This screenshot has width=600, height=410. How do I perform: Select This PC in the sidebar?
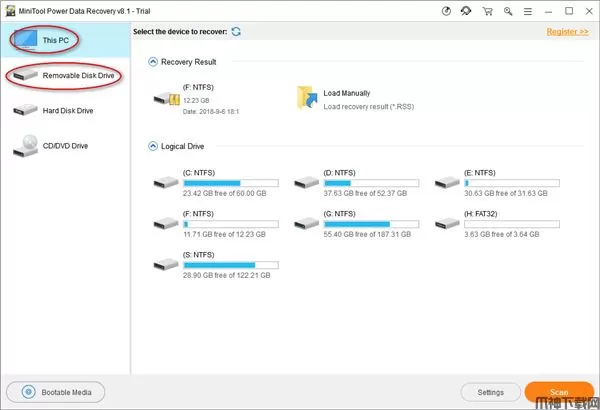coord(54,40)
